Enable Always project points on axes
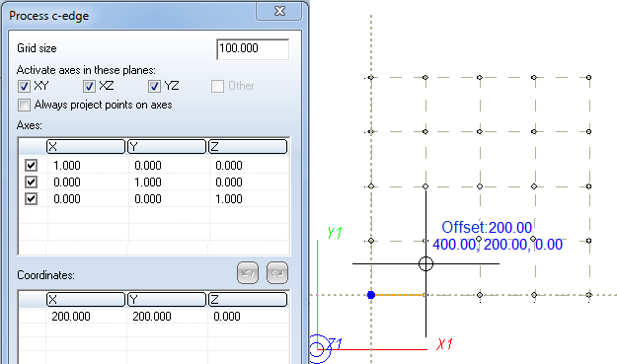 pyautogui.click(x=24, y=105)
